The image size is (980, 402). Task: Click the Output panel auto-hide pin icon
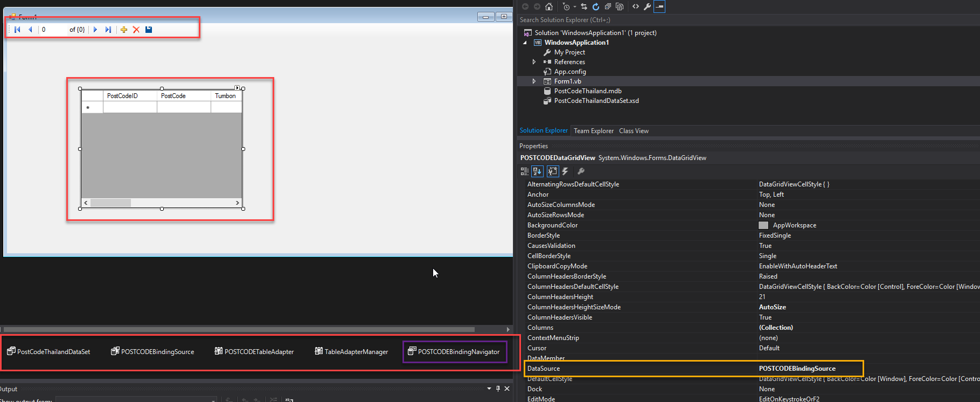[498, 389]
